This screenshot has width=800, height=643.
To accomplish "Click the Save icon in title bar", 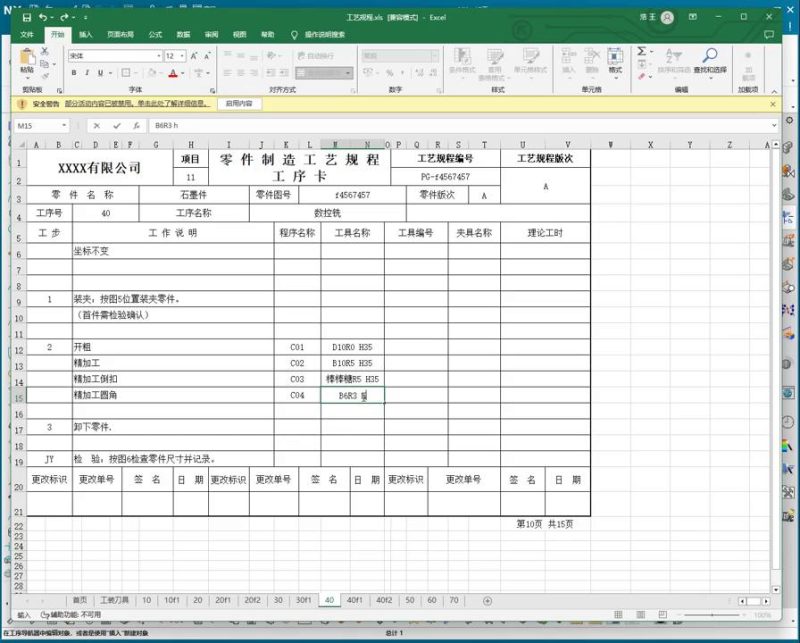I will pyautogui.click(x=26, y=17).
